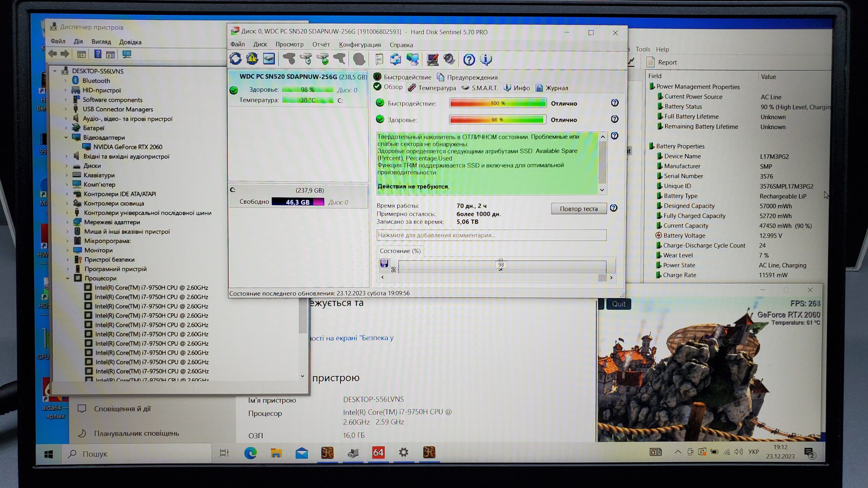Click the speaker sound toolbar icon

click(x=449, y=60)
